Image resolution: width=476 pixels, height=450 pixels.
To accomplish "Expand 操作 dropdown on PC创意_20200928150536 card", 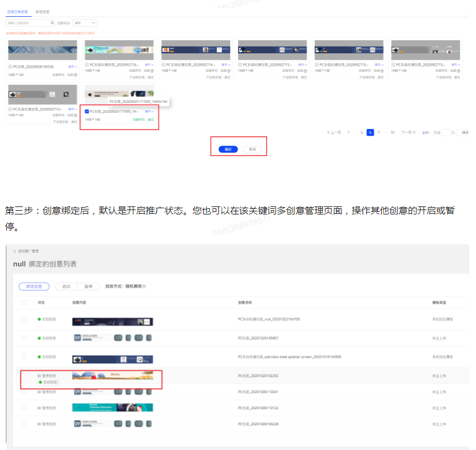I will [73, 66].
